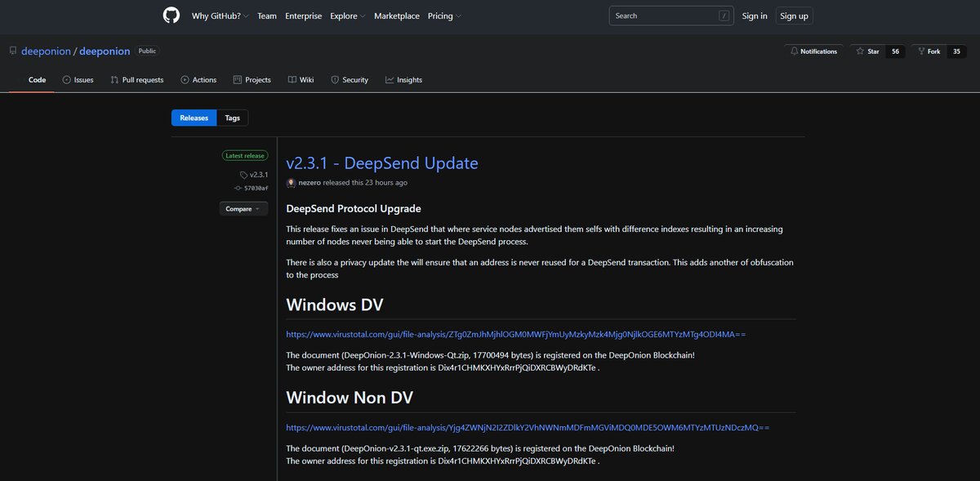
Task: Select the Releases toggle button
Action: click(194, 118)
